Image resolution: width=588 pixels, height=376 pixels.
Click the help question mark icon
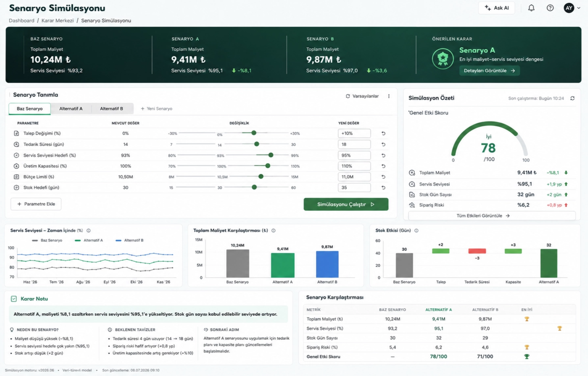point(550,8)
